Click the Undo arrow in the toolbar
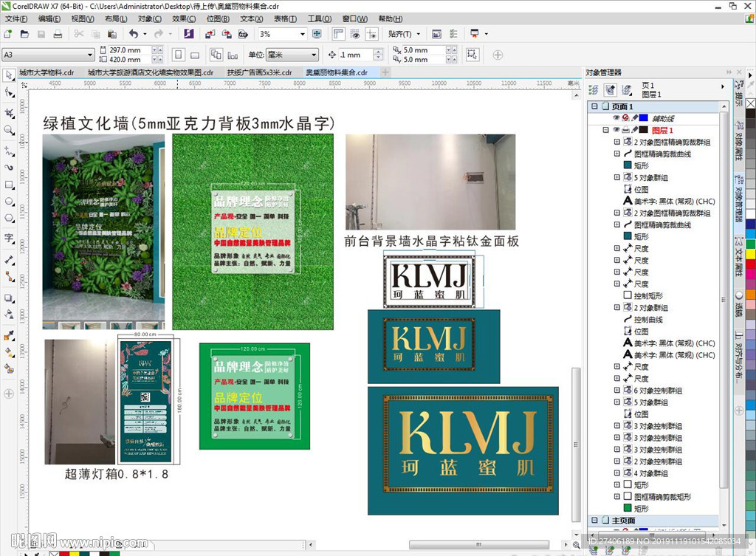This screenshot has height=556, width=756. click(x=133, y=34)
